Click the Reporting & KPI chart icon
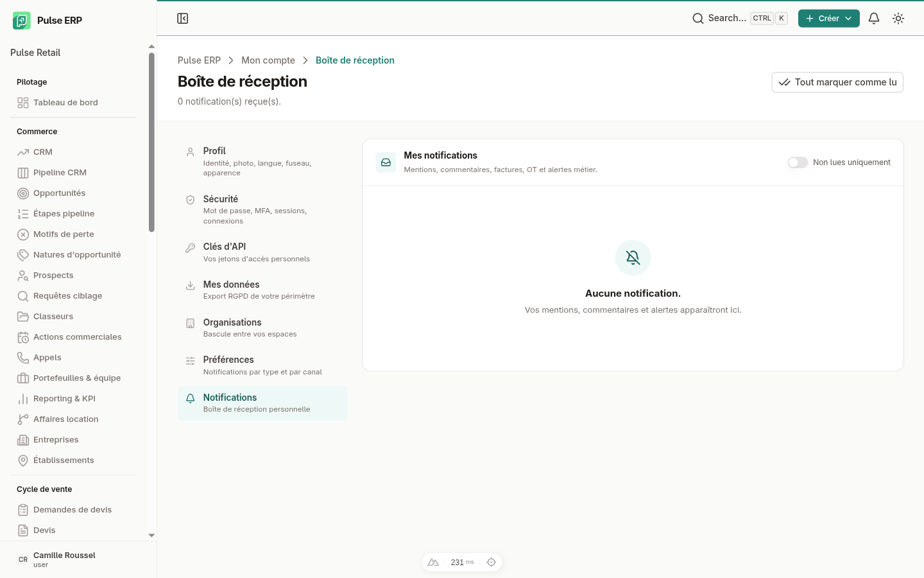The image size is (924, 578). pos(23,399)
